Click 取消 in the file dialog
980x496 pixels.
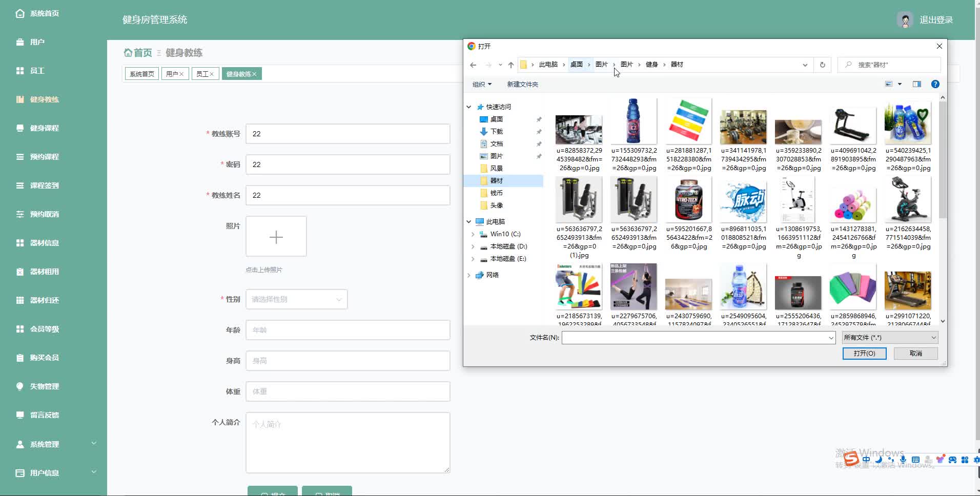pos(916,354)
